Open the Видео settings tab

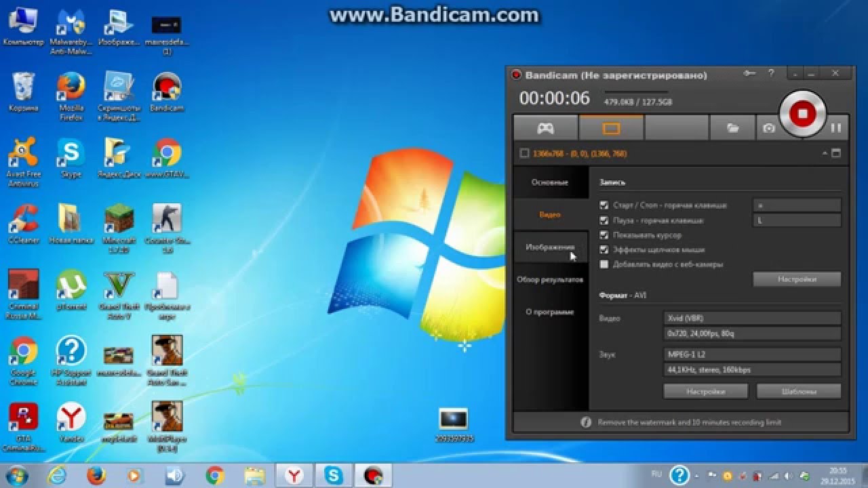click(551, 215)
